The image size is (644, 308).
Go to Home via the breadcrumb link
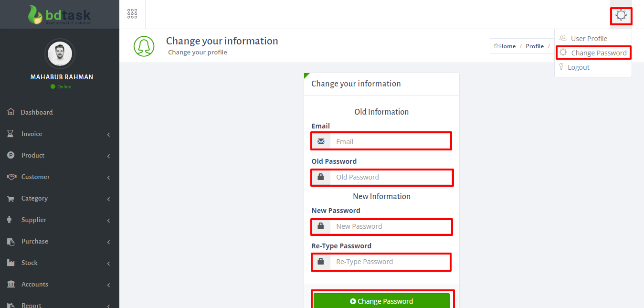pos(507,46)
